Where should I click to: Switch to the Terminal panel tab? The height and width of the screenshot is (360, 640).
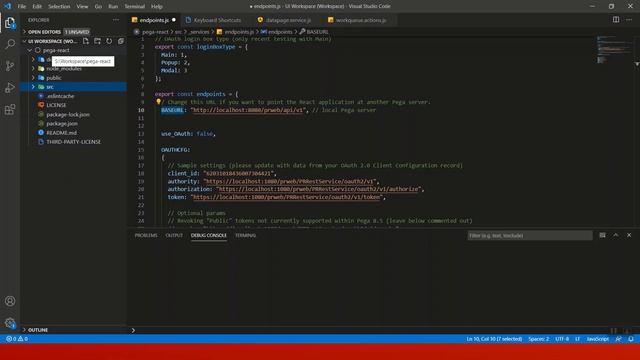tap(245, 235)
